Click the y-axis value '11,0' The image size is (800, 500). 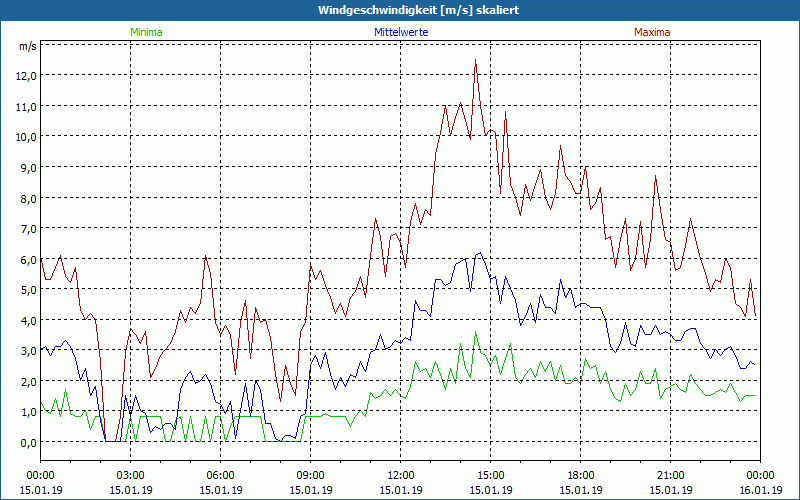tap(27, 107)
